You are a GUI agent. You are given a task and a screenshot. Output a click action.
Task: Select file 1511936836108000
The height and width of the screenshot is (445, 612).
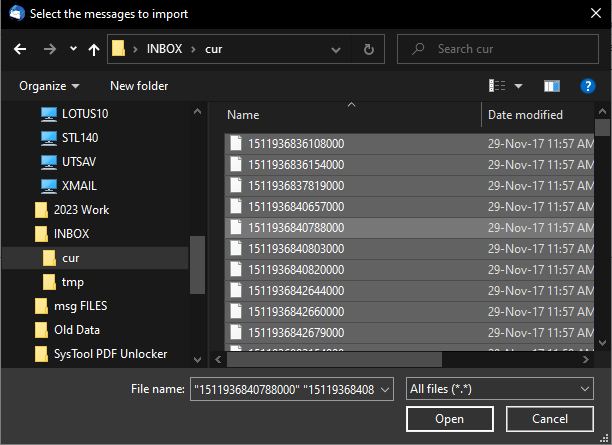point(409,144)
